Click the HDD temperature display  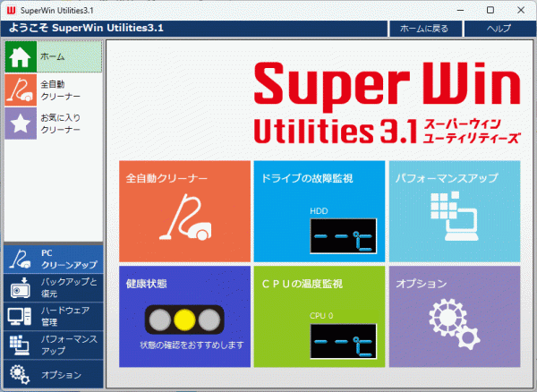point(343,236)
